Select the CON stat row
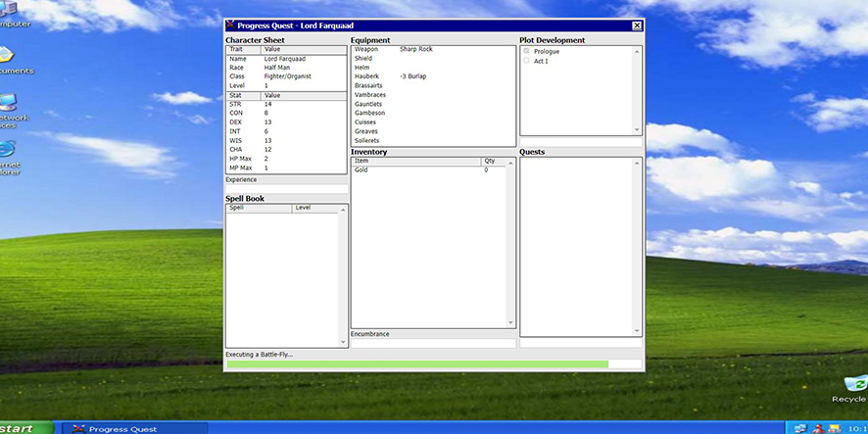Image resolution: width=868 pixels, height=434 pixels. point(286,113)
